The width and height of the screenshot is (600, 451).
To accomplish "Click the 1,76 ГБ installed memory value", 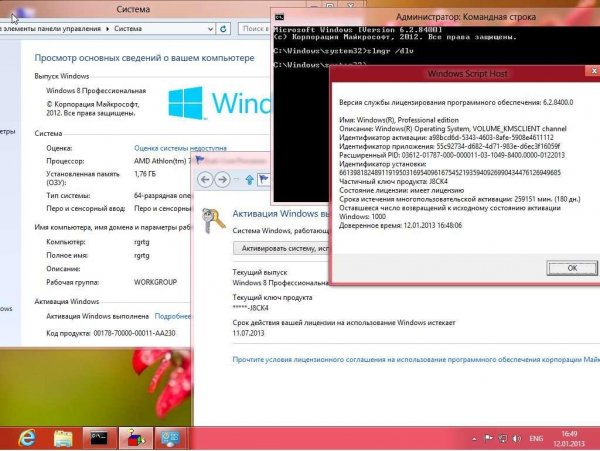I will click(x=145, y=174).
